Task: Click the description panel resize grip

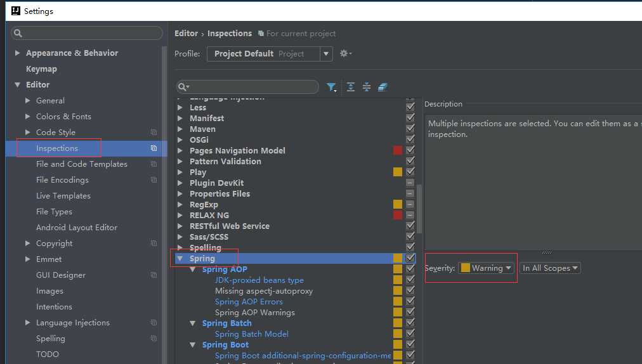Action: 547,252
